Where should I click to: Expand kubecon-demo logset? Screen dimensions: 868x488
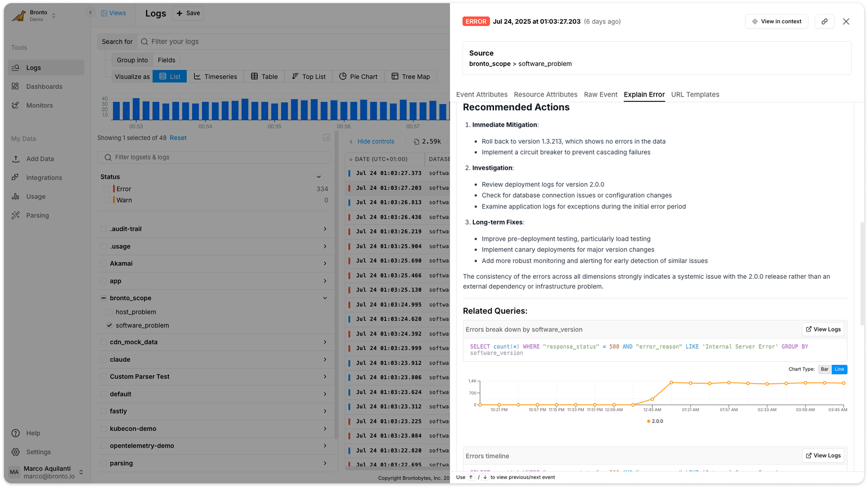(325, 429)
